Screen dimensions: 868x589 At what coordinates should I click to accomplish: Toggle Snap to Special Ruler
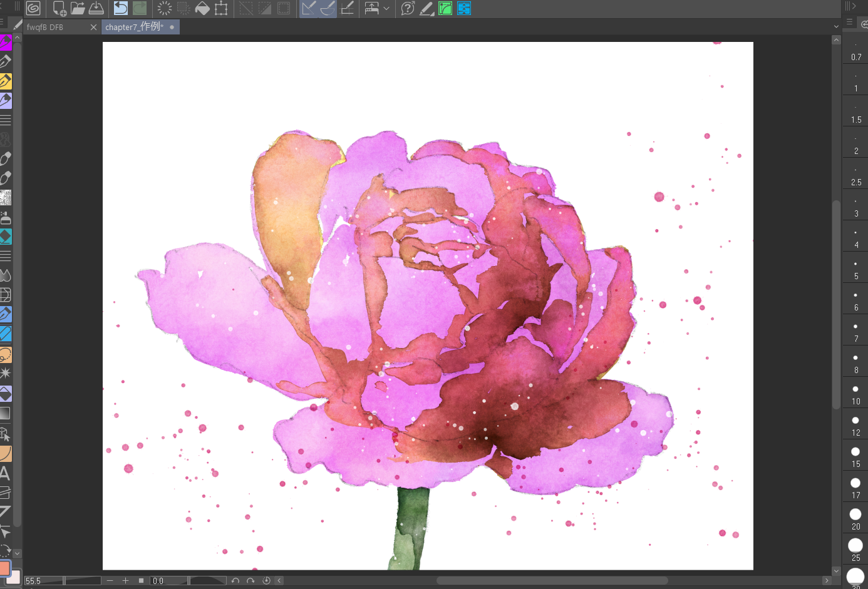point(328,8)
